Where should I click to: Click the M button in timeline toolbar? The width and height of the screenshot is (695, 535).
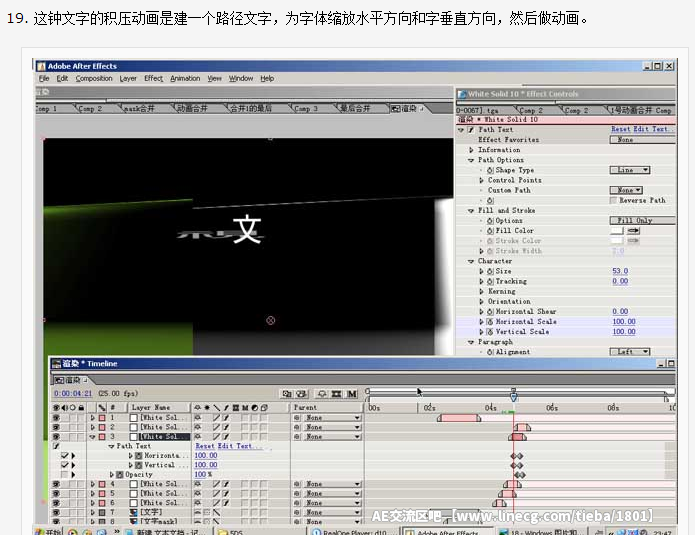coord(352,394)
